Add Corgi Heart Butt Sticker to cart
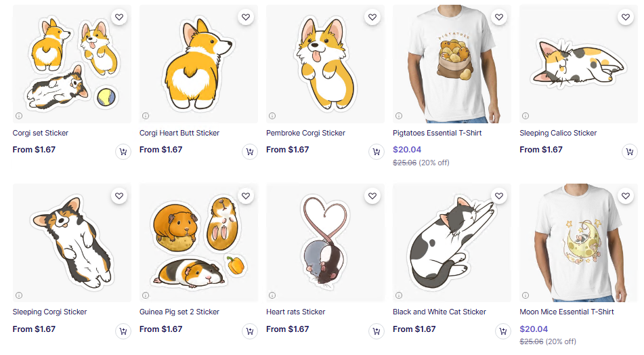 click(x=249, y=152)
